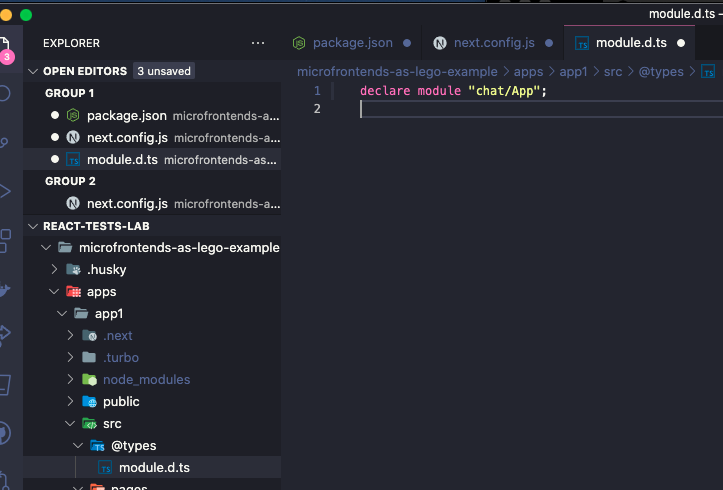Click unsaved dot on next.config.js tab
Screen dimensions: 723x490
click(x=549, y=43)
